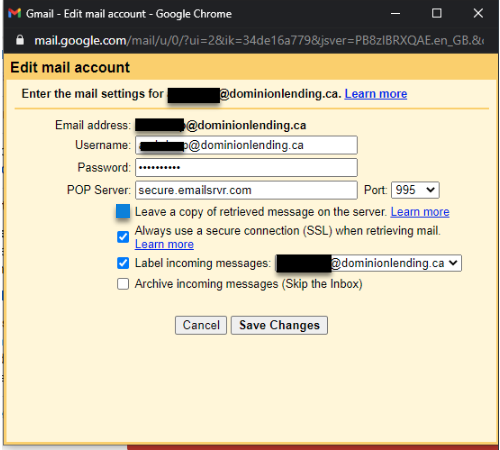This screenshot has height=450, width=500.
Task: Maximize the Chrome window
Action: (437, 13)
